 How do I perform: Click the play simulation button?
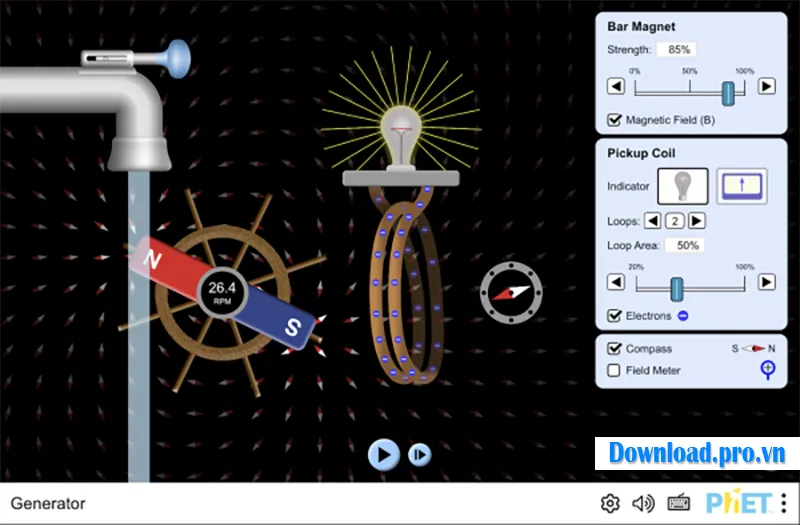(x=384, y=454)
